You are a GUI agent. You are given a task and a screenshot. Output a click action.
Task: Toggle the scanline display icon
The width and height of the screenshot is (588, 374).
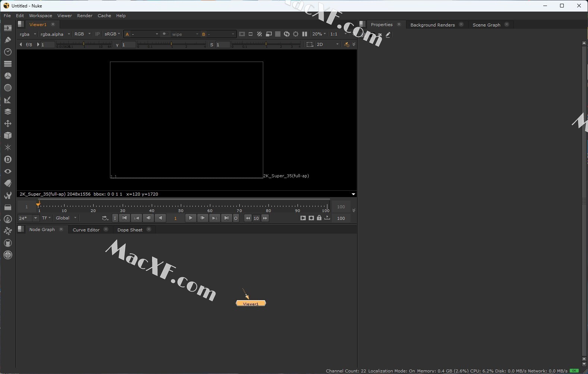[278, 34]
